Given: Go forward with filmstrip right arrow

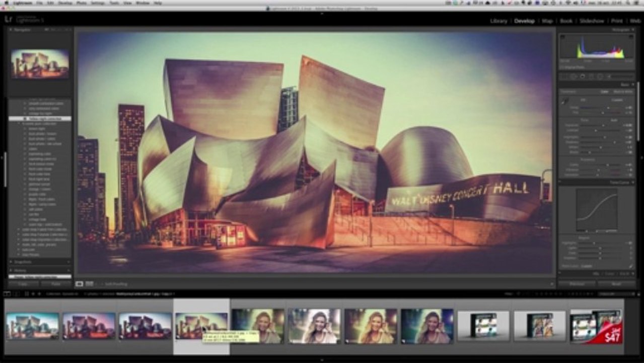Looking at the screenshot, I should click(x=39, y=293).
